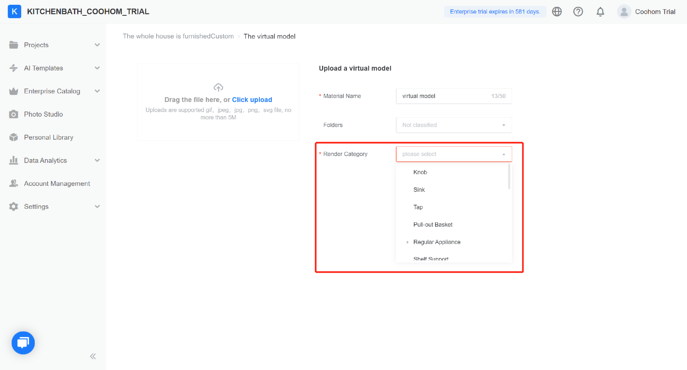The image size is (687, 370).
Task: Expand the Enterprise Catalog chevron
Action: pyautogui.click(x=97, y=91)
